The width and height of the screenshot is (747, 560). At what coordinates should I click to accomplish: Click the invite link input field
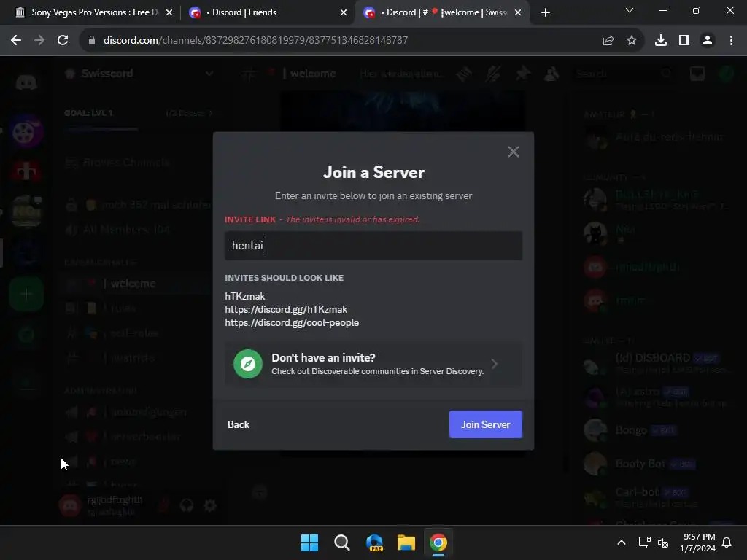coord(373,246)
